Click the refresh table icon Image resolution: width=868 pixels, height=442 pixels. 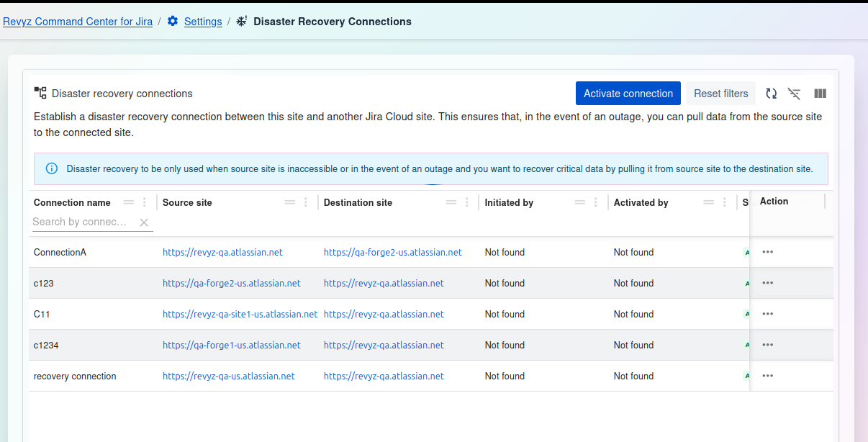(771, 94)
